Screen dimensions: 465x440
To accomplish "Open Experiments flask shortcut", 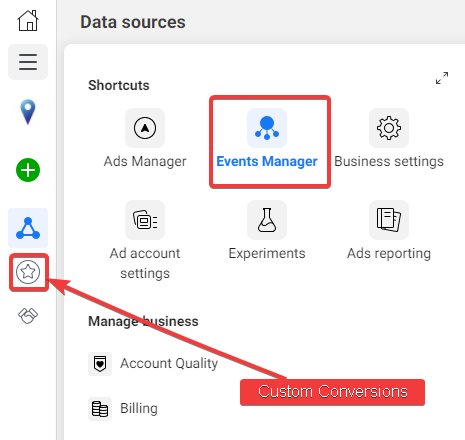I will point(267,230).
